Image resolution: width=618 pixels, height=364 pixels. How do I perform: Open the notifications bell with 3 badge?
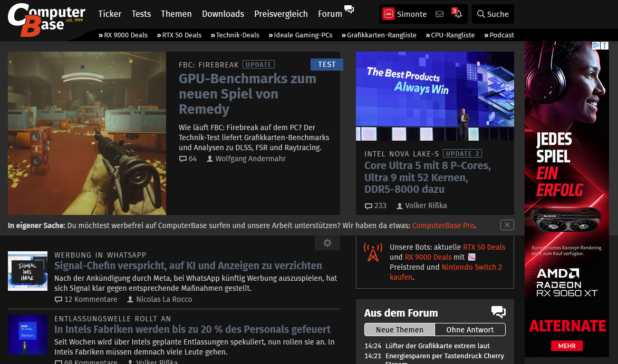pyautogui.click(x=457, y=13)
